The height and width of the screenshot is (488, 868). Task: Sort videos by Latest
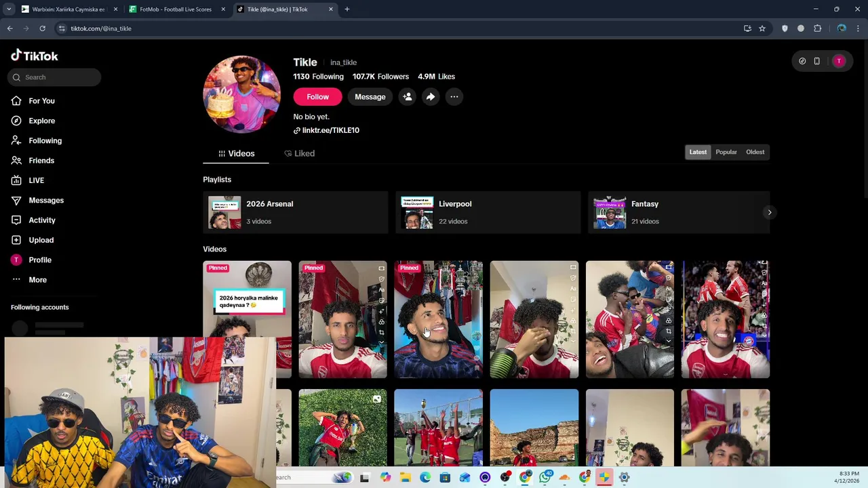[x=698, y=152]
